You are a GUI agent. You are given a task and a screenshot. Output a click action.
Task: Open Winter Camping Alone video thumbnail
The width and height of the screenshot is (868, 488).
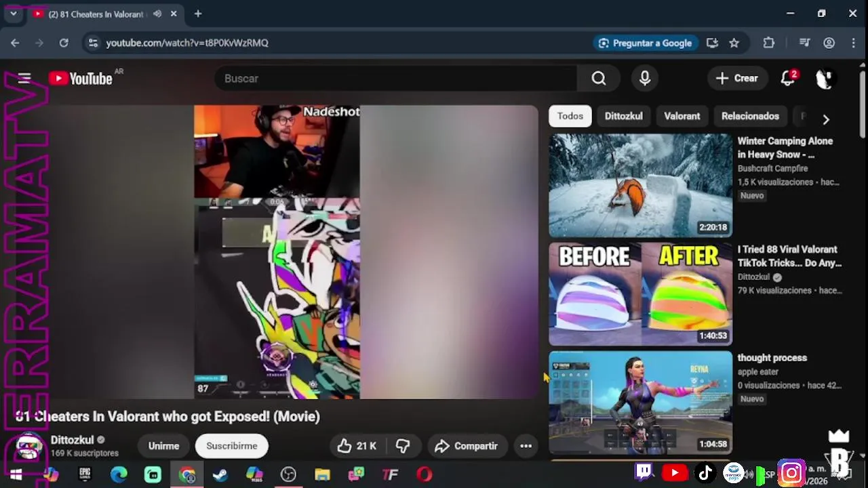(640, 185)
